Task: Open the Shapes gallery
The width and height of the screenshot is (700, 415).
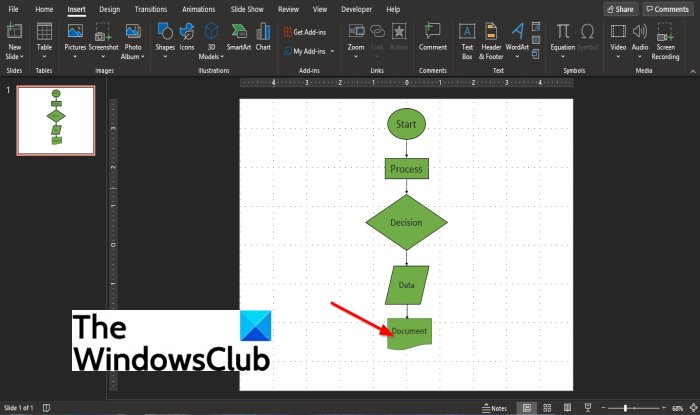Action: coord(165,40)
